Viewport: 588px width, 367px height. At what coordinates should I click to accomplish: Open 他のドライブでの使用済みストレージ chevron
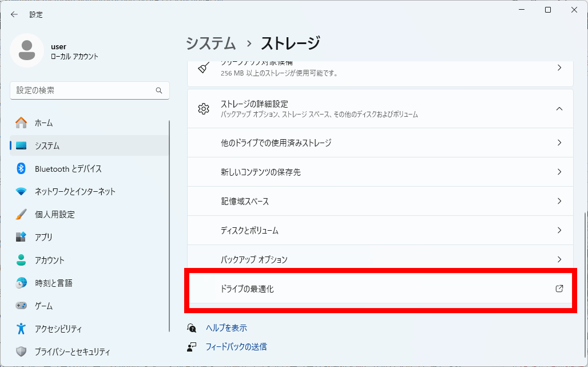tap(559, 143)
